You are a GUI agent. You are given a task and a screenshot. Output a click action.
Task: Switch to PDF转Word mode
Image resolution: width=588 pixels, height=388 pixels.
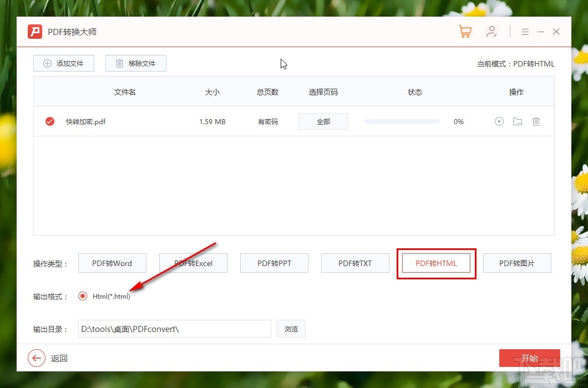pyautogui.click(x=112, y=263)
